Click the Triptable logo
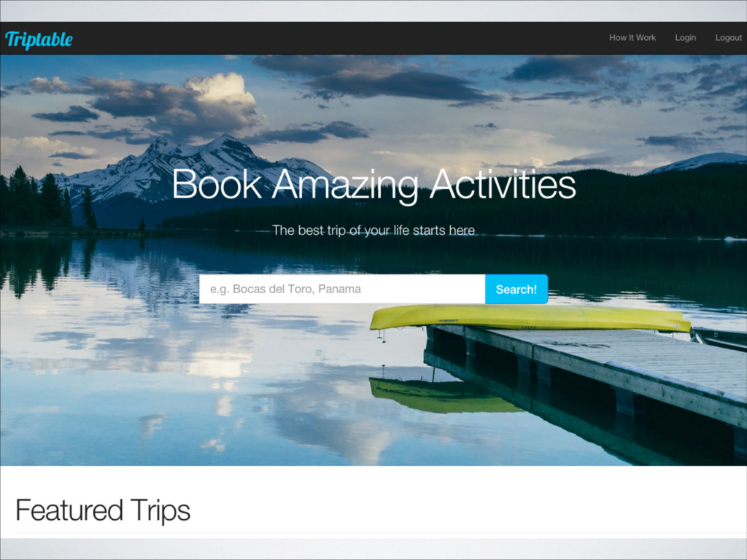Screen dimensions: 747x560 coord(39,39)
